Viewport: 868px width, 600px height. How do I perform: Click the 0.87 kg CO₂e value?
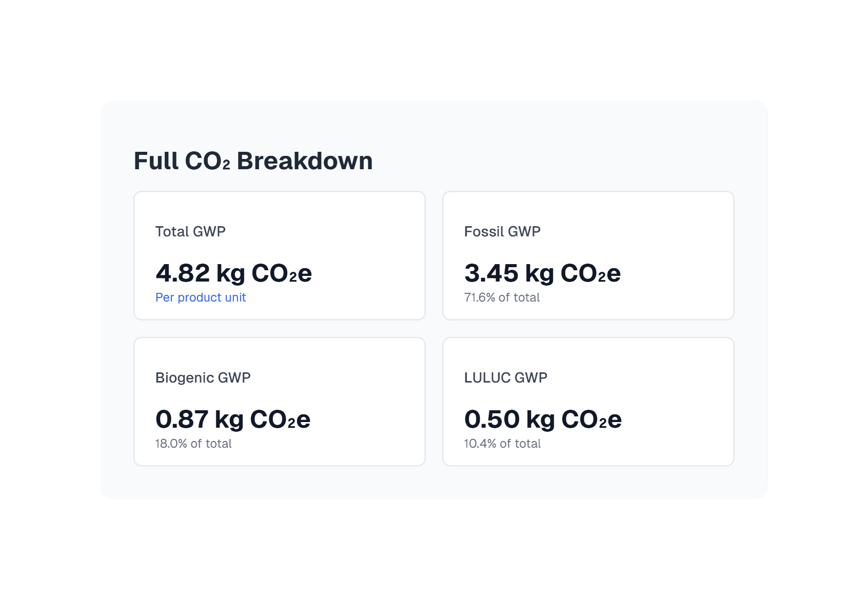(x=233, y=419)
